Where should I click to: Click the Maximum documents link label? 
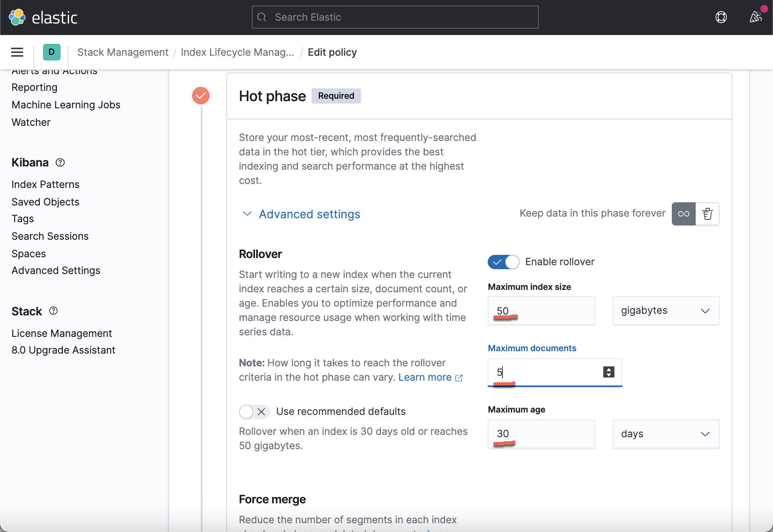tap(532, 348)
